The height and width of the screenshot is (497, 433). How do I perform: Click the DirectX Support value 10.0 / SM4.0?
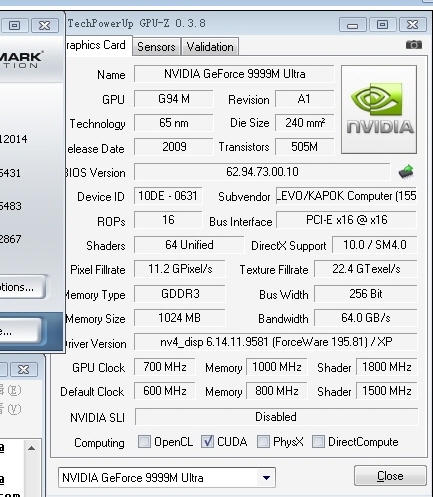375,245
